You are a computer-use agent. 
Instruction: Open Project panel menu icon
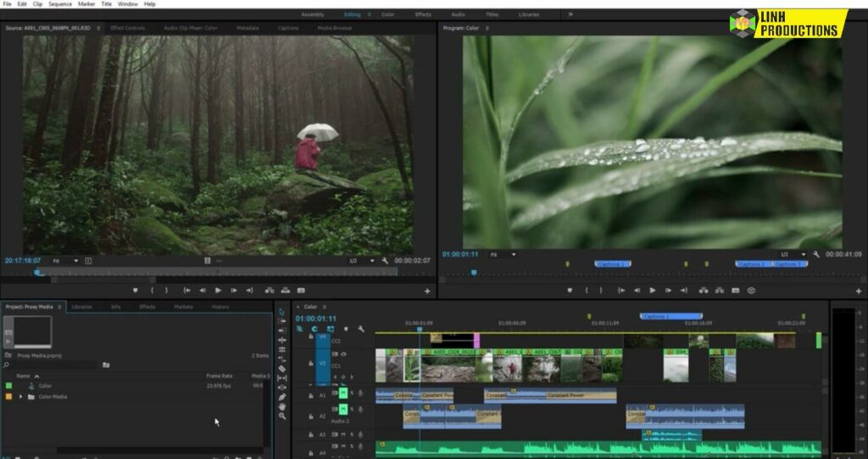pos(59,307)
